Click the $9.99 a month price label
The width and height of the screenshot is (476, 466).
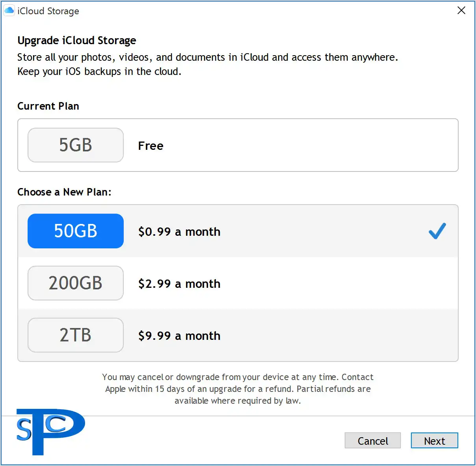[179, 336]
